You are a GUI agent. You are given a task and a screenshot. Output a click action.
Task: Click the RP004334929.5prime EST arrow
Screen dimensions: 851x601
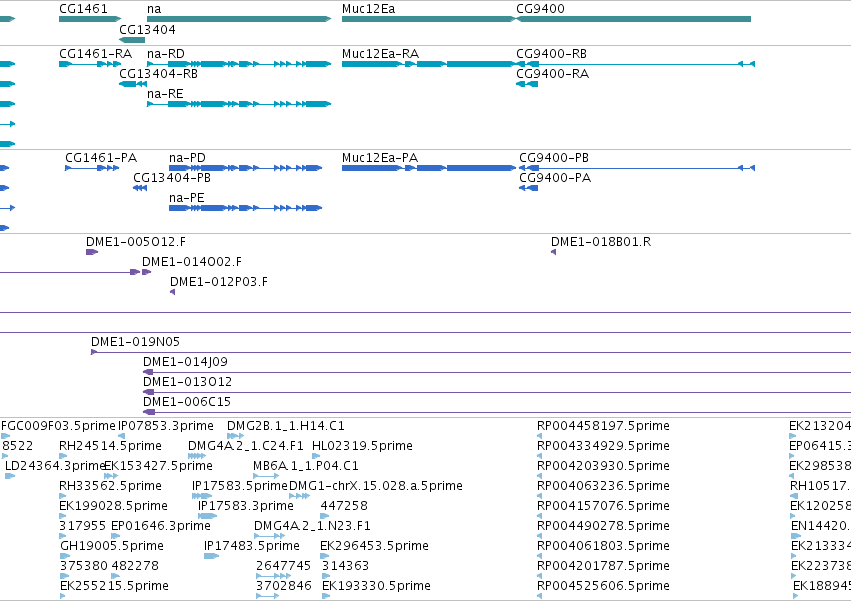click(539, 456)
